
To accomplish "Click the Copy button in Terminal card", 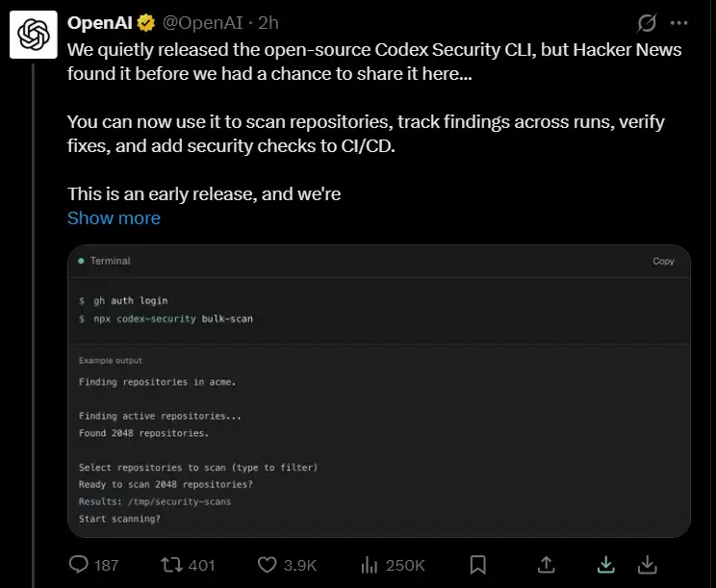I will point(663,261).
